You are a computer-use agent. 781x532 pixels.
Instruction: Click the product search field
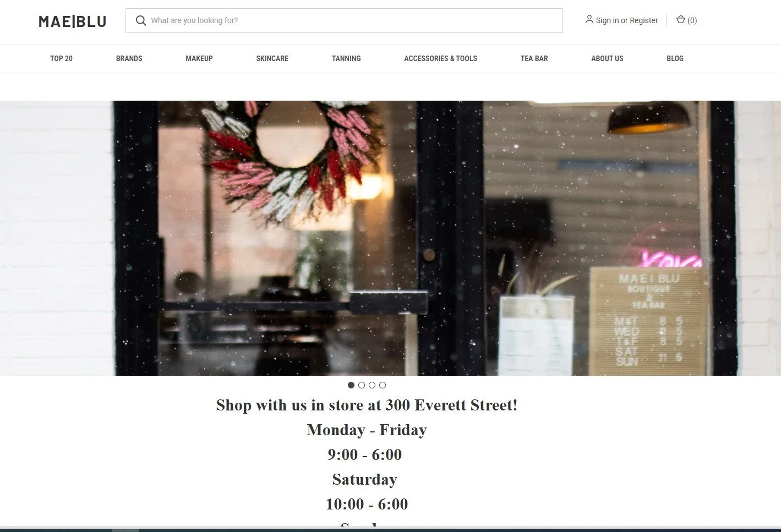[x=344, y=20]
